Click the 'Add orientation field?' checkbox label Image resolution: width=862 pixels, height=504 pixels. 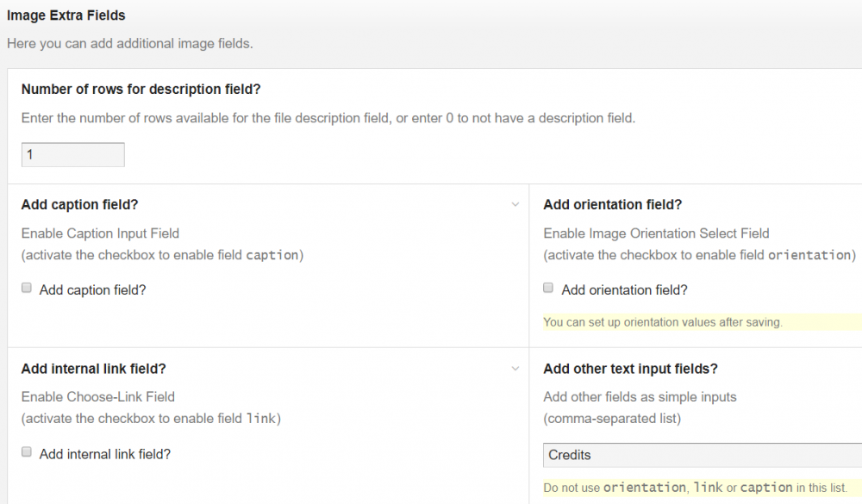point(624,290)
